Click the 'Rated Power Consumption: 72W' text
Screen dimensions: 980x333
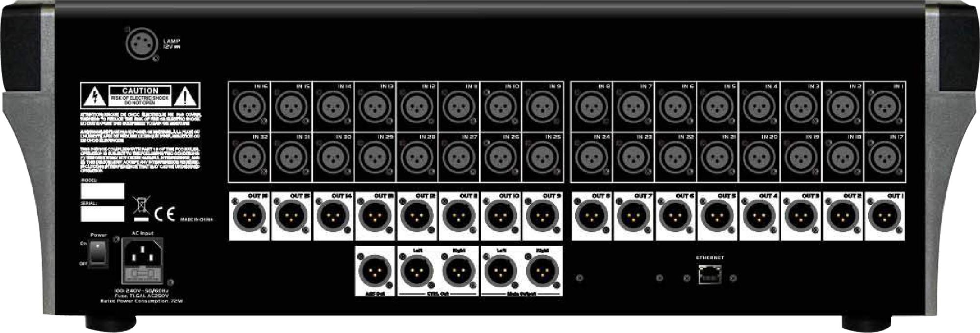click(x=142, y=301)
